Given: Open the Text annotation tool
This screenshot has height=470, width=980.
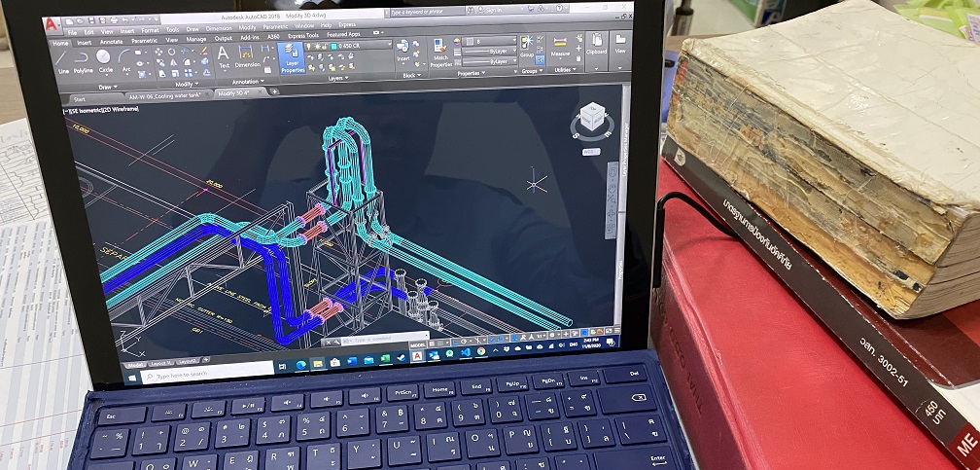Looking at the screenshot, I should 224,56.
